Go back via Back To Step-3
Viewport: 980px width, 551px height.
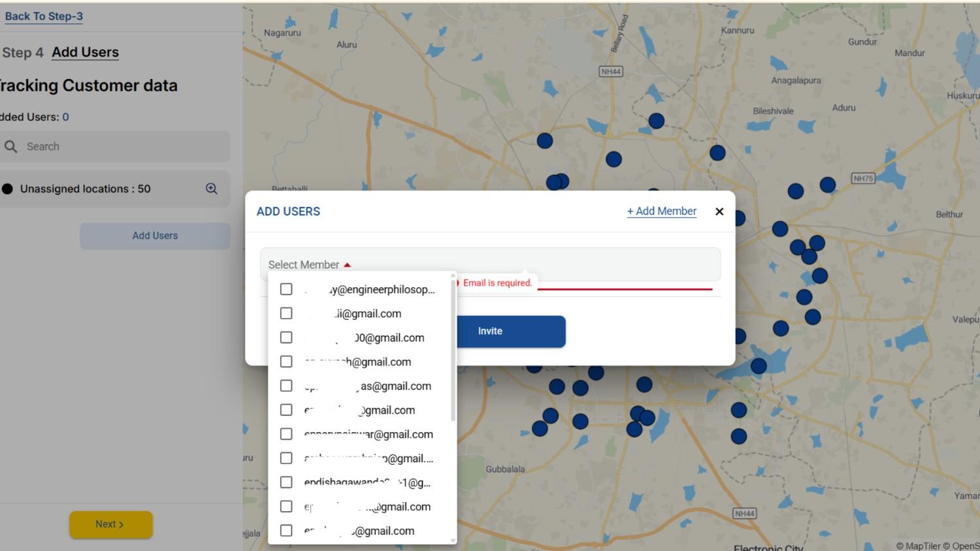tap(44, 16)
